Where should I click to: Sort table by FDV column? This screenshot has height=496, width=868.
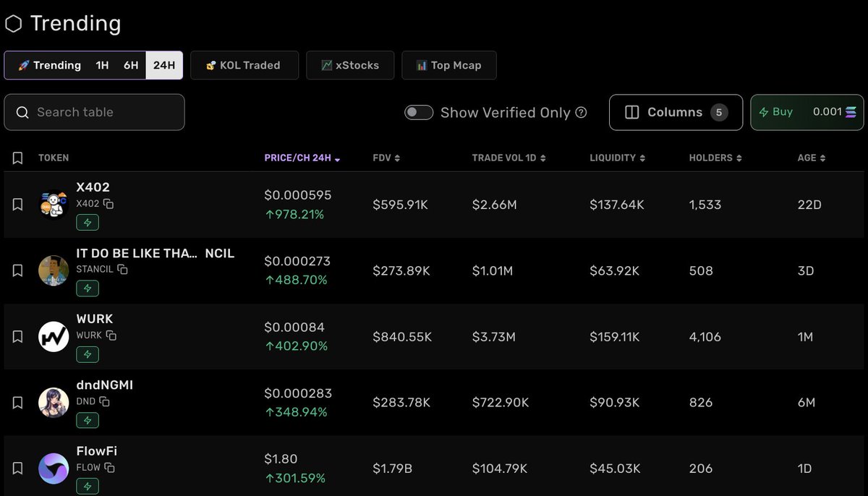click(386, 158)
